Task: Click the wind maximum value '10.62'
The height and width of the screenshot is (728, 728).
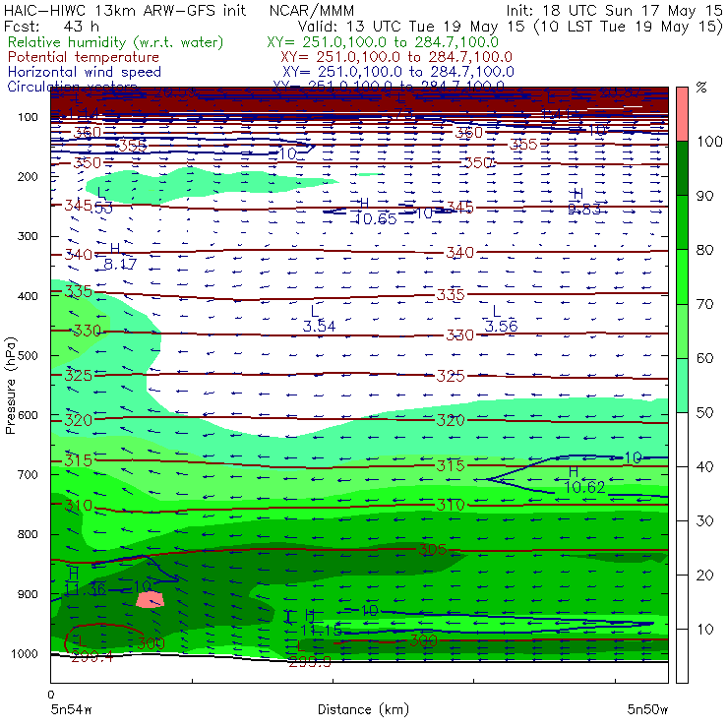Action: [x=584, y=487]
